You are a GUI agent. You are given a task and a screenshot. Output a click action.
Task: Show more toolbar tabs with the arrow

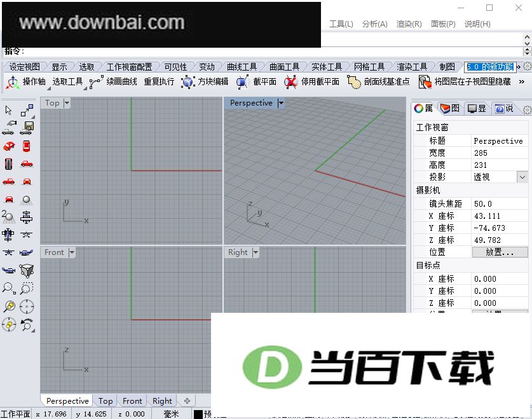click(519, 67)
